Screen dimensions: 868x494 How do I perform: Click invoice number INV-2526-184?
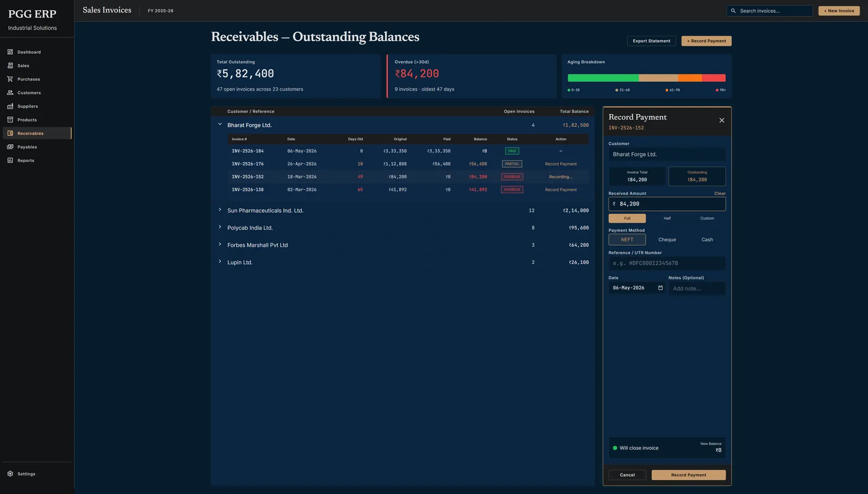tap(247, 151)
